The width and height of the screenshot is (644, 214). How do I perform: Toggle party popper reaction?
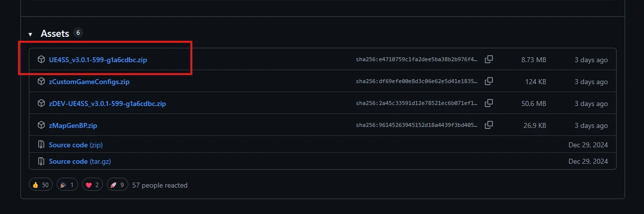pos(67,185)
